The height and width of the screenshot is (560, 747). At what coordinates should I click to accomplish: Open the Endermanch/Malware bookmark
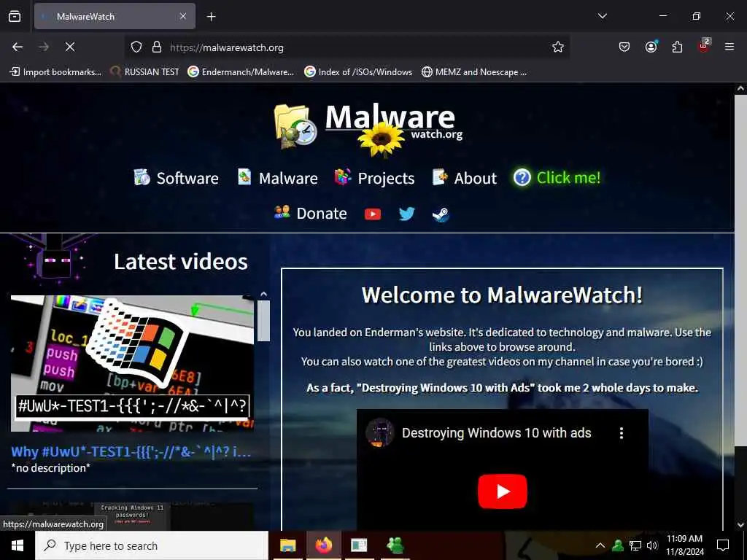coord(241,72)
